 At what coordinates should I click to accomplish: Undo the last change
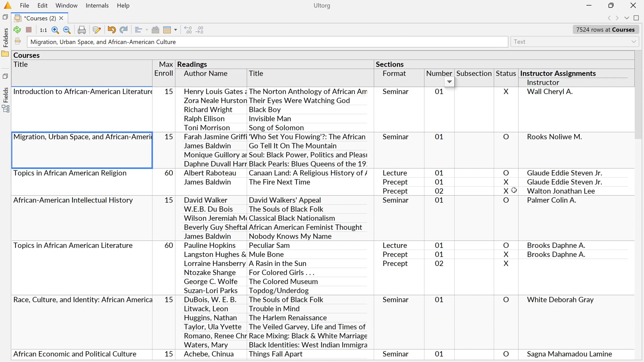click(x=112, y=29)
